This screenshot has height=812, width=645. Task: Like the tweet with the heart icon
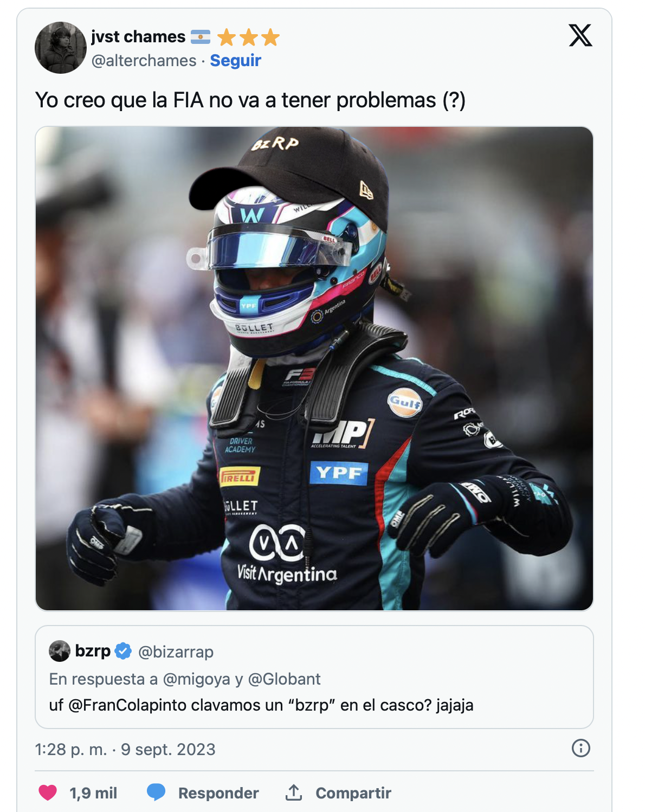(48, 792)
